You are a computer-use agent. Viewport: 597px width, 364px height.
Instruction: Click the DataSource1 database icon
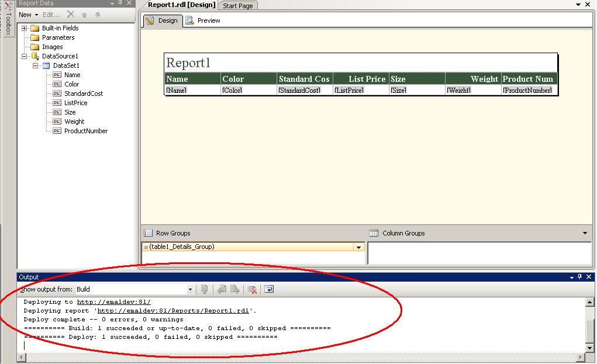point(35,56)
